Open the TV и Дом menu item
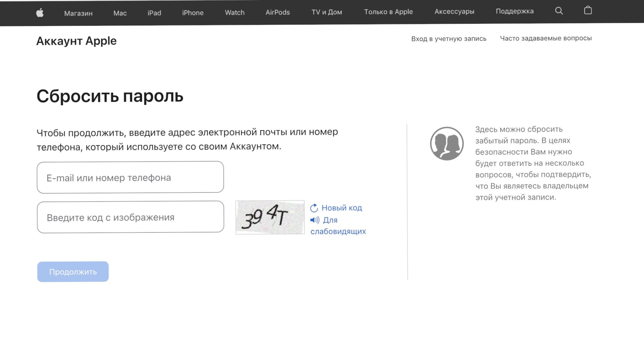This screenshot has height=362, width=644. 327,12
